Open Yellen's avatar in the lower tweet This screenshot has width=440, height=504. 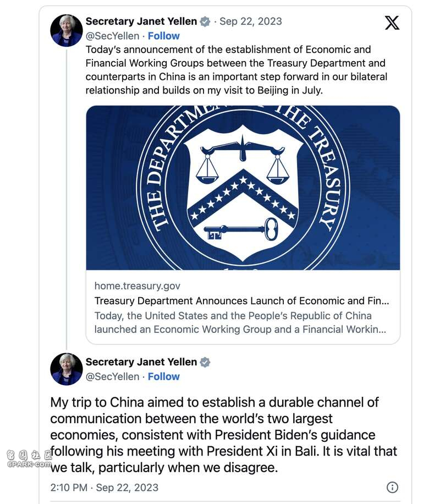click(x=67, y=369)
